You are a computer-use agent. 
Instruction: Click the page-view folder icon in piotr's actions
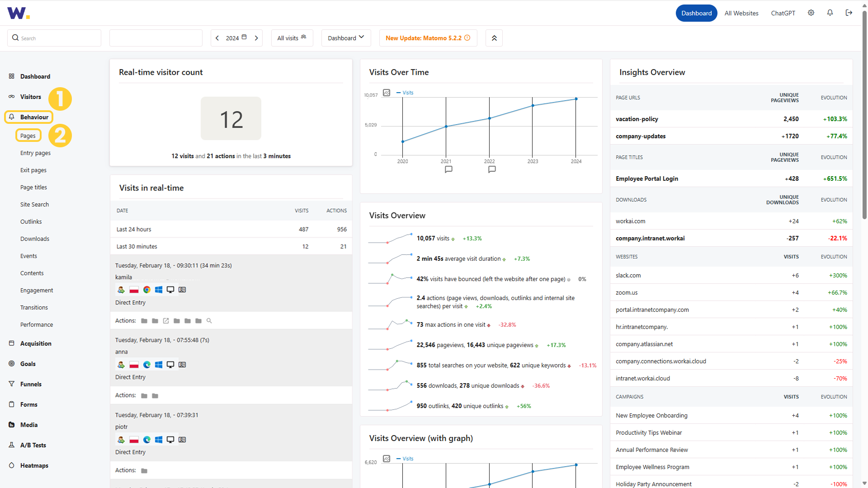(x=144, y=471)
